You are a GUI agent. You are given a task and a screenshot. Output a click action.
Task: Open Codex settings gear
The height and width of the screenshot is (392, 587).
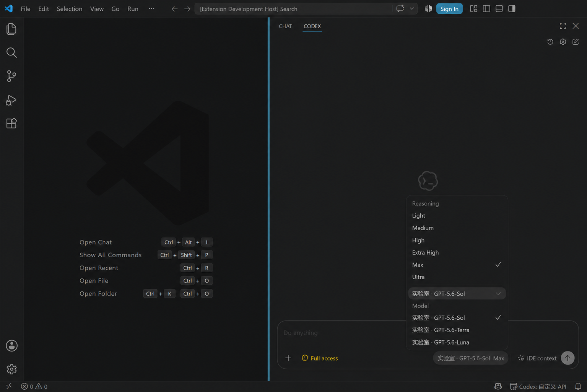pos(563,42)
